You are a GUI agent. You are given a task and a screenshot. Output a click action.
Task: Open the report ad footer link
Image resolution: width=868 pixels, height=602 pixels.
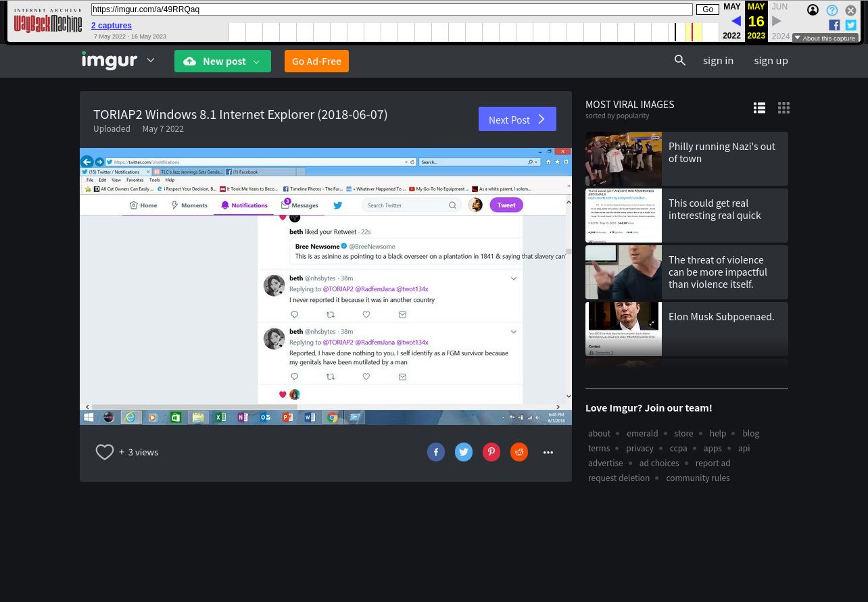(713, 463)
